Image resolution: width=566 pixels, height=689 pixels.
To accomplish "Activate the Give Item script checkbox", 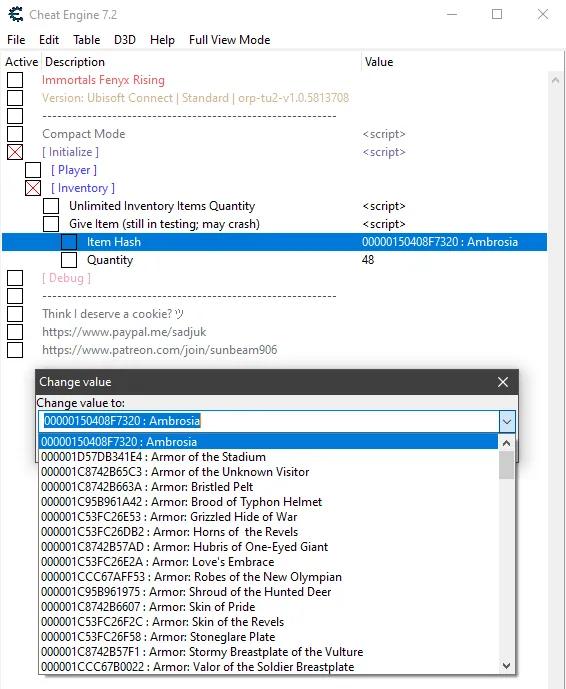I will pos(51,224).
